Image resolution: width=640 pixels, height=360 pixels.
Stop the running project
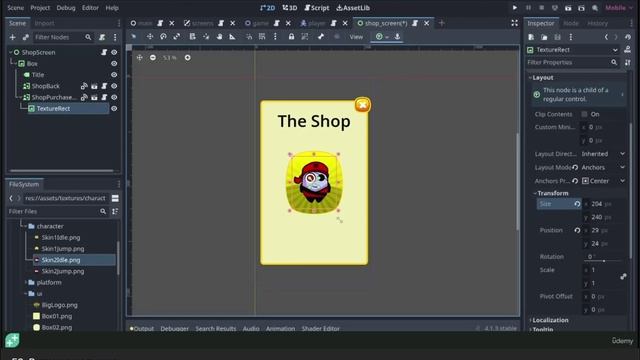point(542,8)
